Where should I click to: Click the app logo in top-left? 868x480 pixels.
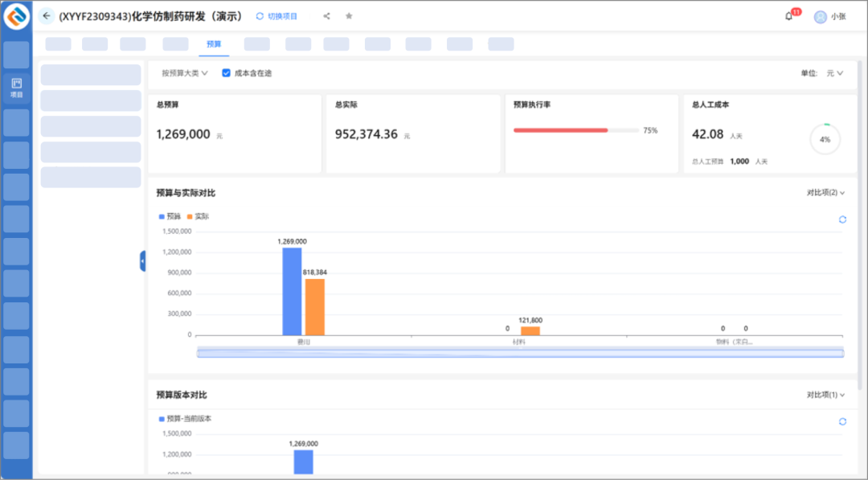click(x=17, y=16)
